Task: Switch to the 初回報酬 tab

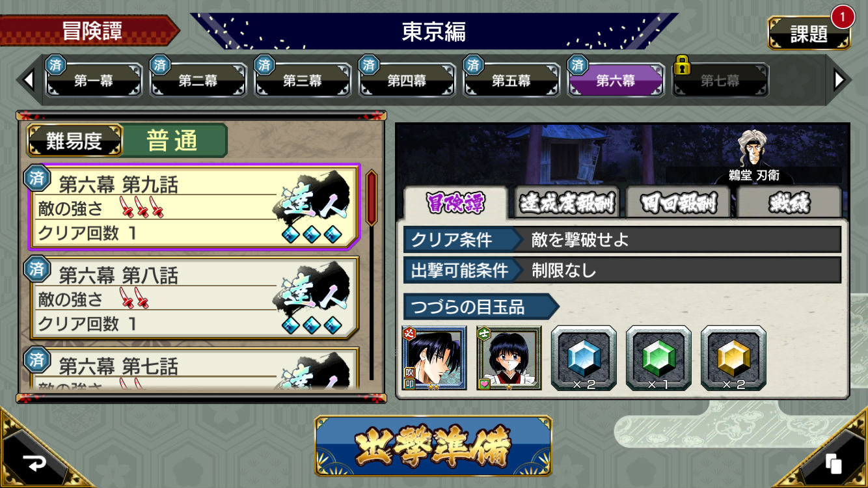Action: pyautogui.click(x=677, y=204)
